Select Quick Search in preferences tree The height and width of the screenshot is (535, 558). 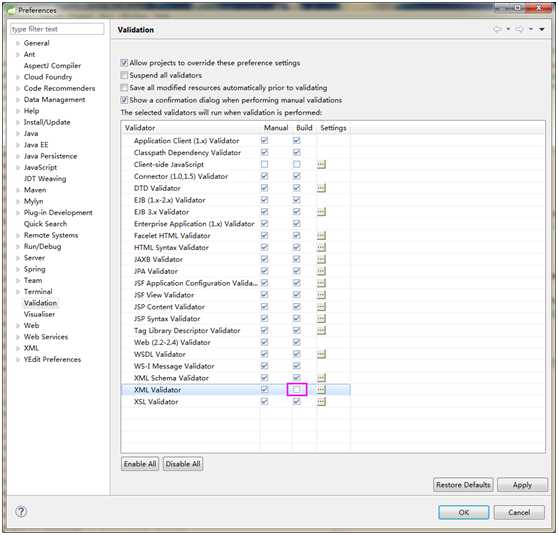tap(45, 224)
